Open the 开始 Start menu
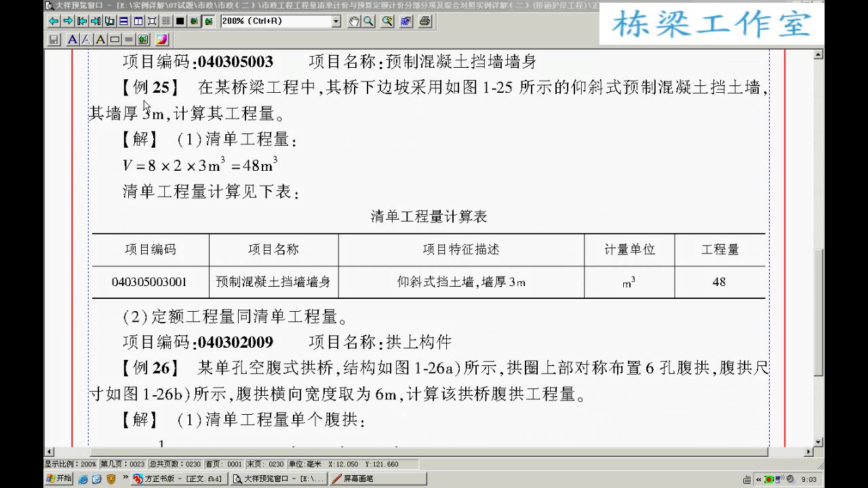Viewport: 868px width, 488px height. click(59, 479)
